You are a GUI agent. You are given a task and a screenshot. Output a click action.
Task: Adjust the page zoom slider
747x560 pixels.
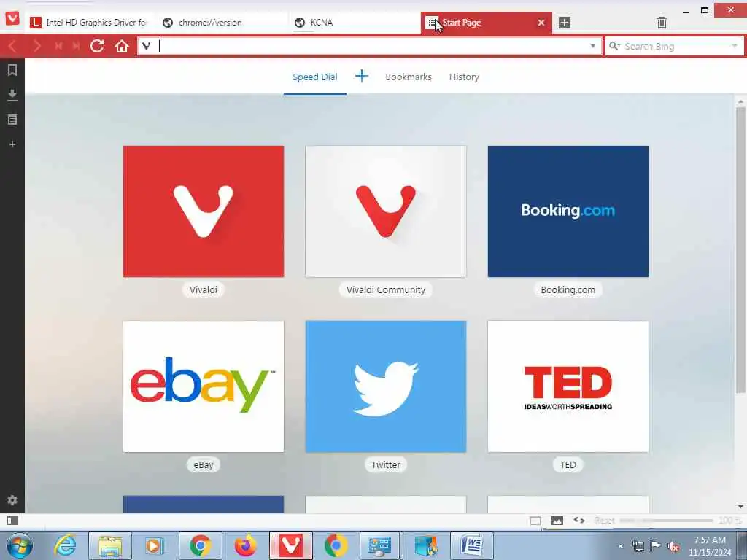pyautogui.click(x=666, y=521)
